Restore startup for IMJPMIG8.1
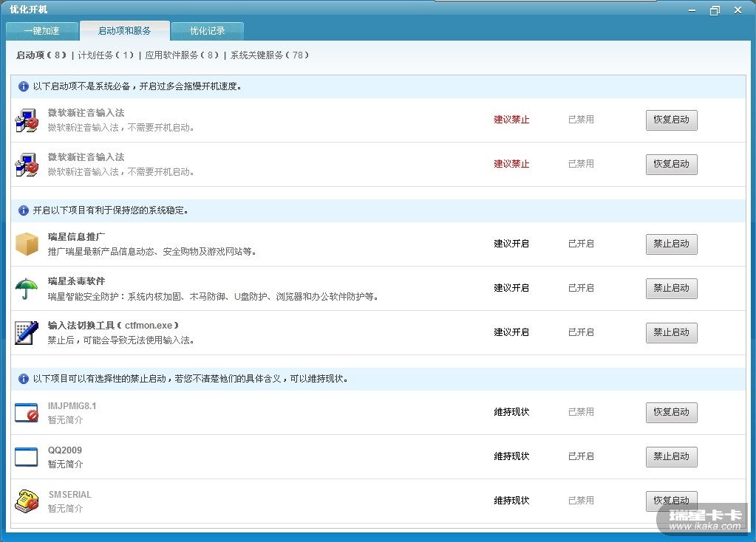The width and height of the screenshot is (756, 542). pyautogui.click(x=671, y=412)
